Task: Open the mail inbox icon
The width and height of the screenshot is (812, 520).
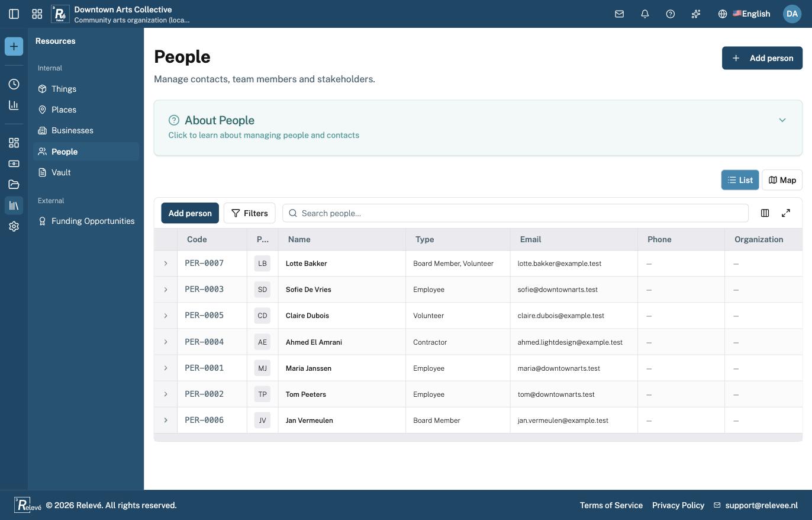Action: (619, 14)
